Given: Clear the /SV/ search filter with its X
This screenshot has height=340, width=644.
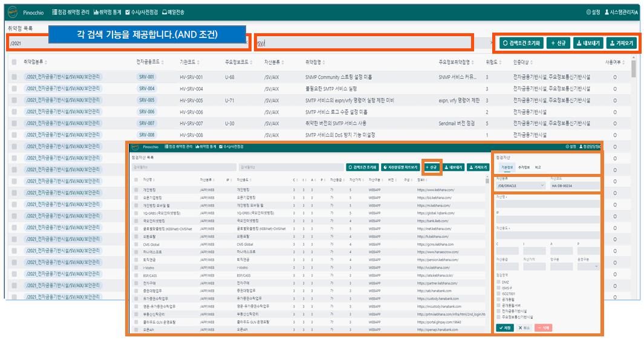Looking at the screenshot, I should (x=492, y=43).
